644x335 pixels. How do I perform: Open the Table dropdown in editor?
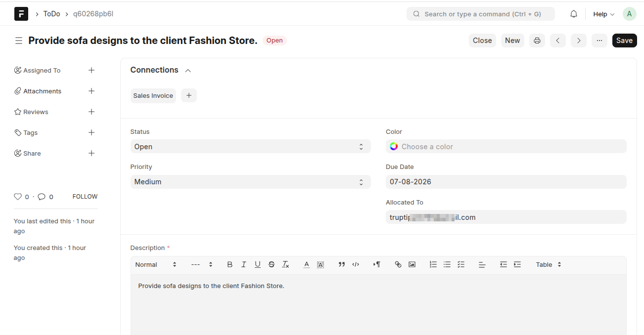point(549,265)
